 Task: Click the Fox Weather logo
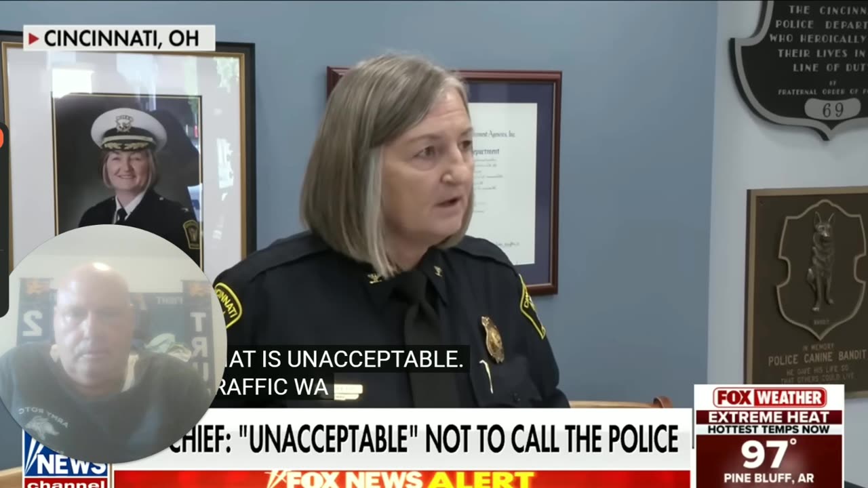pos(769,397)
